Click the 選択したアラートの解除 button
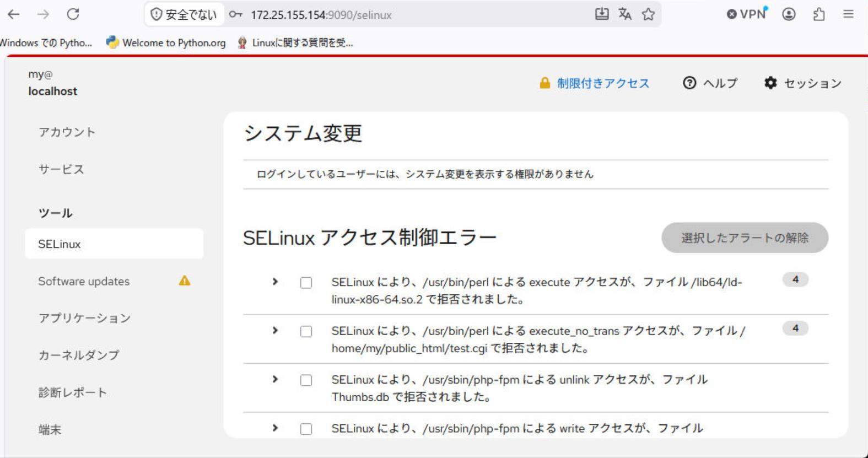 (x=745, y=238)
